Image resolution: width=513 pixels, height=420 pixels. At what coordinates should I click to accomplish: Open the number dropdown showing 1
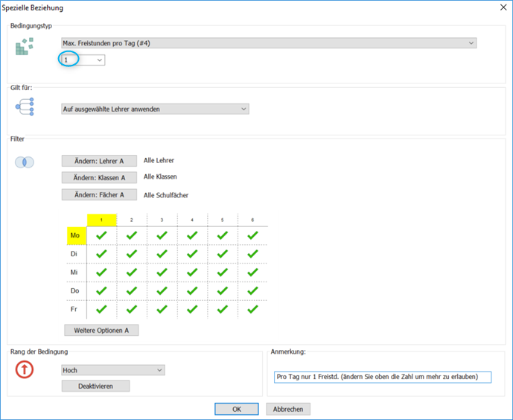[x=83, y=60]
